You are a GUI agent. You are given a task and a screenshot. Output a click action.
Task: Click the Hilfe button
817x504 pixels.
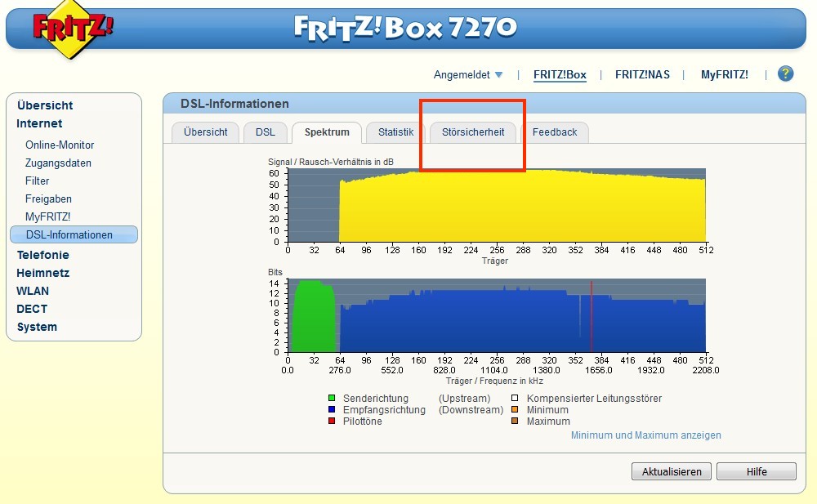click(x=756, y=471)
